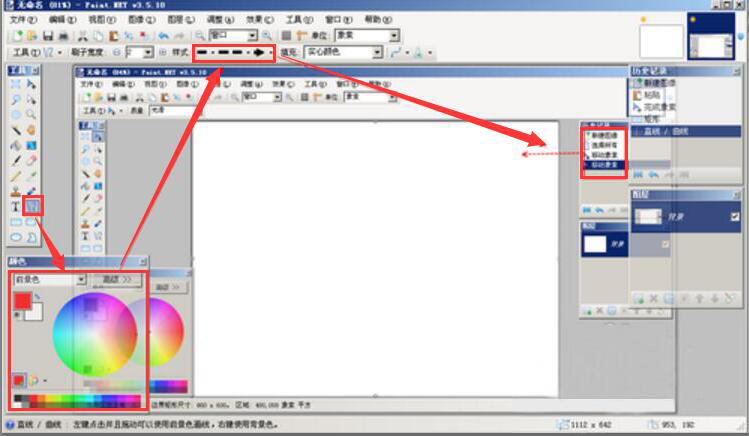This screenshot has width=749, height=436.
Task: Select the Gradient tool
Action: 31,145
